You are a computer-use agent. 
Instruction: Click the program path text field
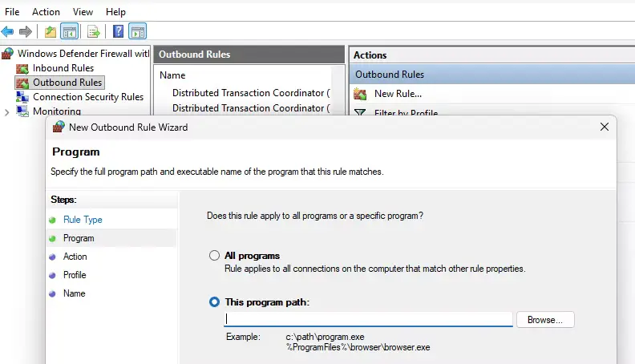[367, 319]
